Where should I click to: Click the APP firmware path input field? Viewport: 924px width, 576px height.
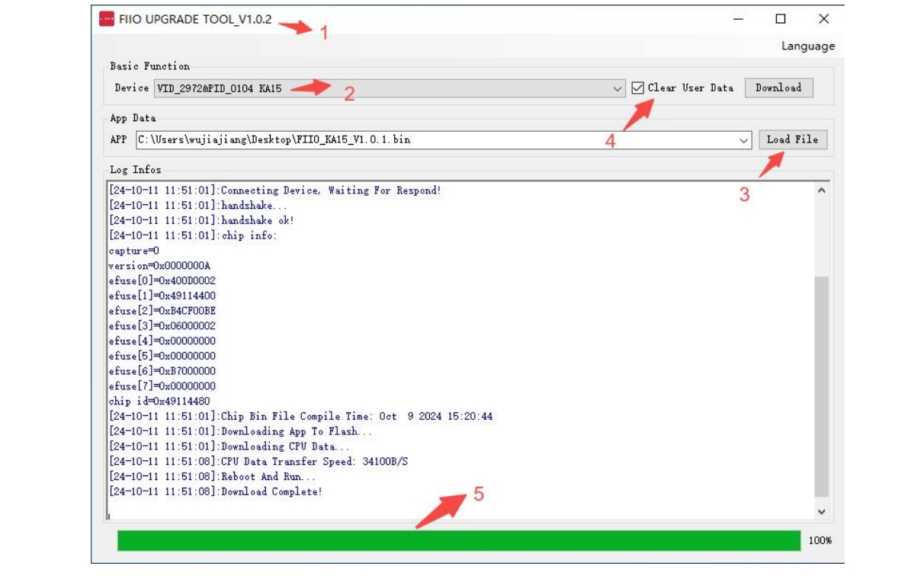tap(435, 140)
